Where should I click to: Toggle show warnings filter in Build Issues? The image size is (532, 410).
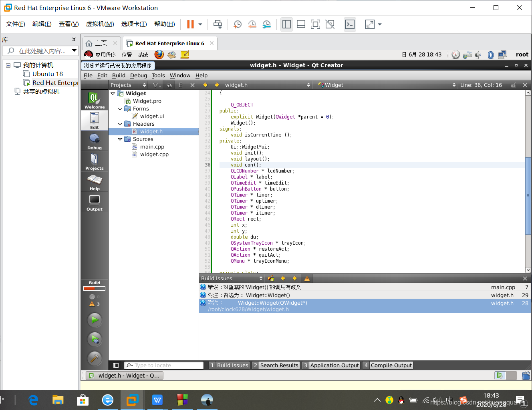[307, 278]
